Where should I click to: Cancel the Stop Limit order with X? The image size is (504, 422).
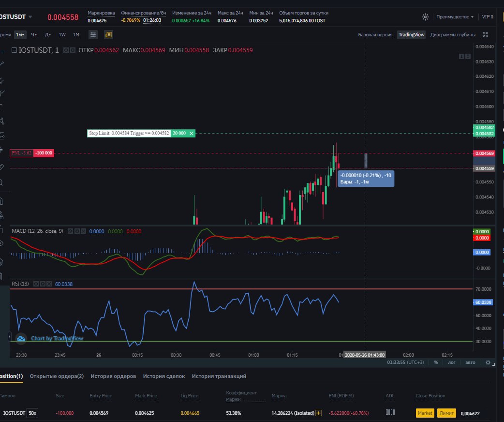[x=191, y=134]
